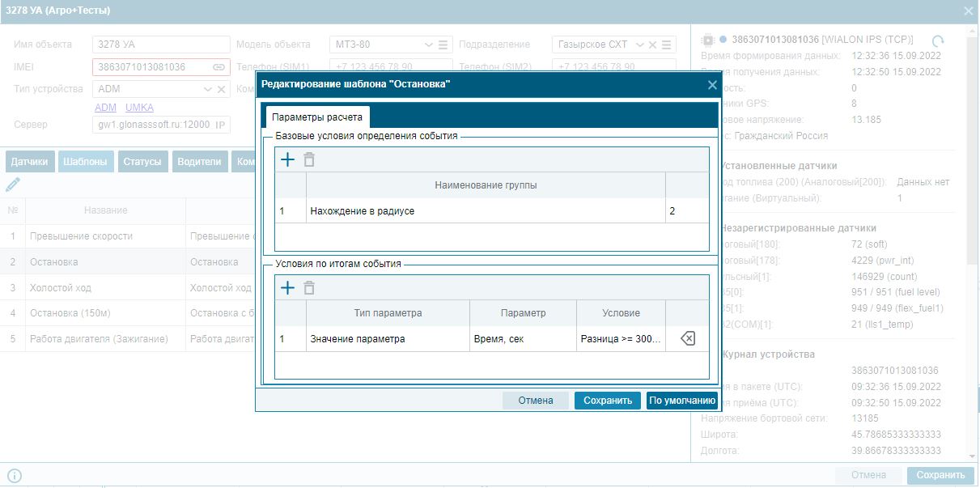Click the UMKA link under device type
This screenshot has height=488, width=980.
(x=139, y=108)
